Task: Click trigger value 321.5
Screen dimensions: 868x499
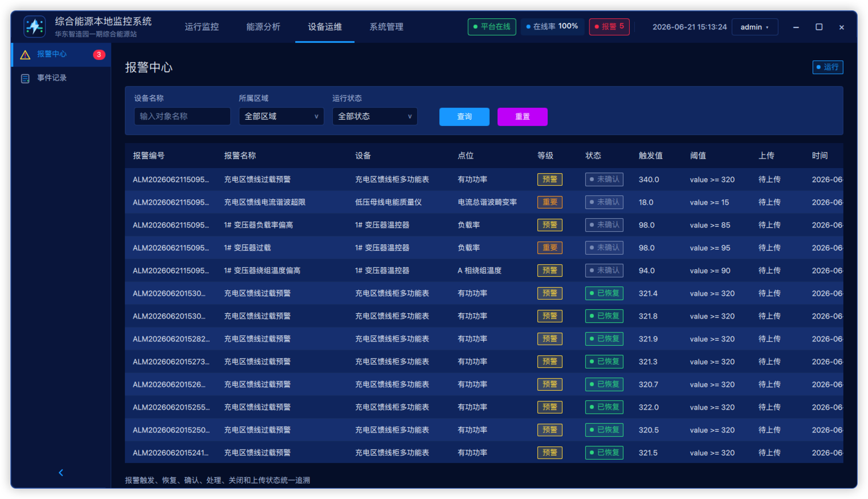Action: click(648, 453)
